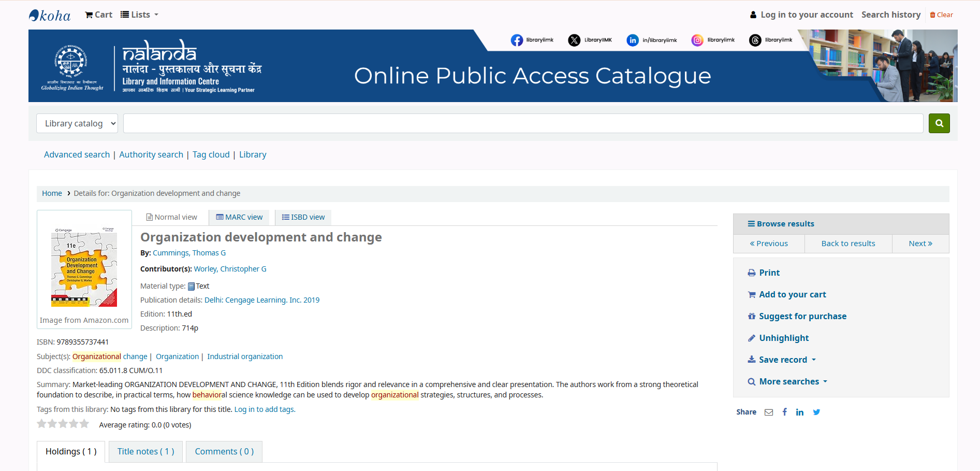Go to Next result in browse panel
Screen dimensions: 980x471
pyautogui.click(x=920, y=244)
